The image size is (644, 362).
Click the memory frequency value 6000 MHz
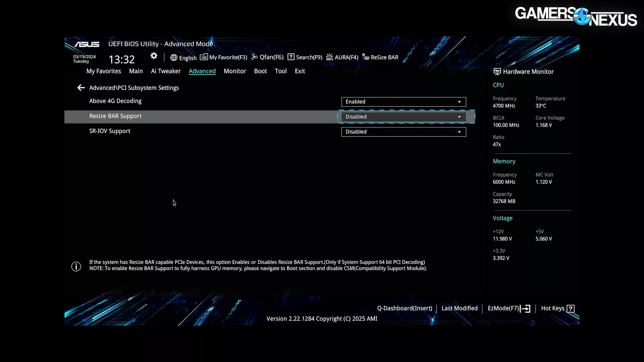click(504, 182)
